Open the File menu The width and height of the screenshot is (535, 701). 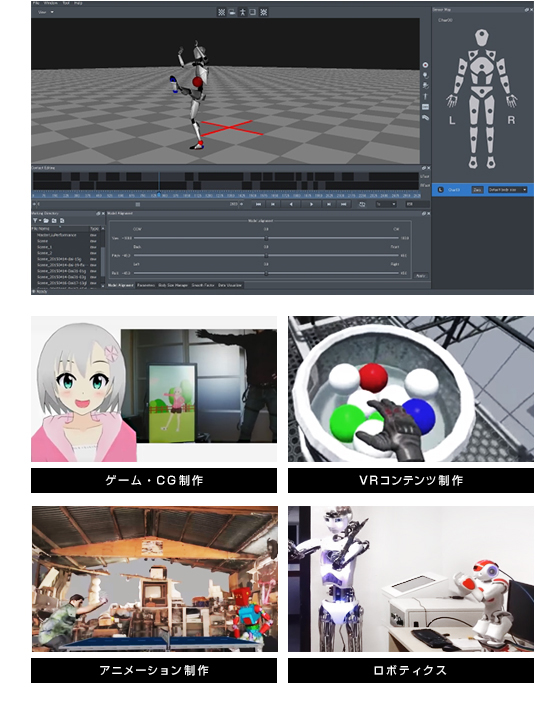(x=36, y=3)
